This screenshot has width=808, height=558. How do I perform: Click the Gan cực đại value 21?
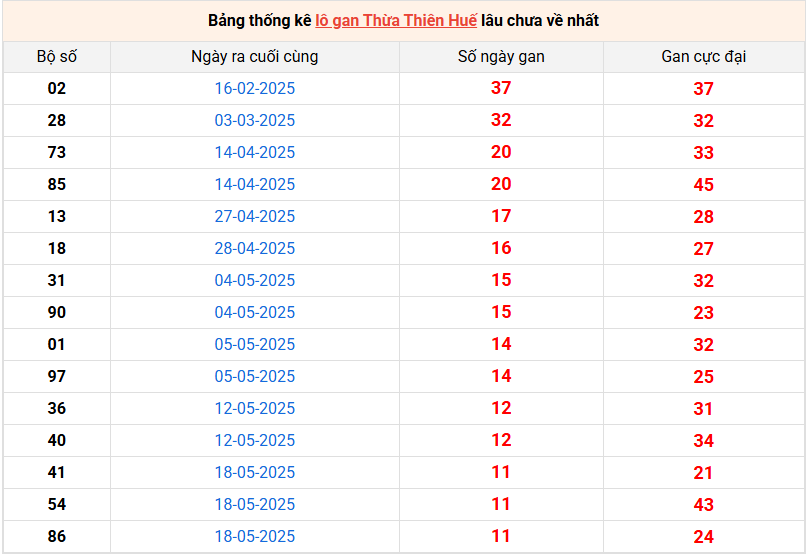[703, 473]
